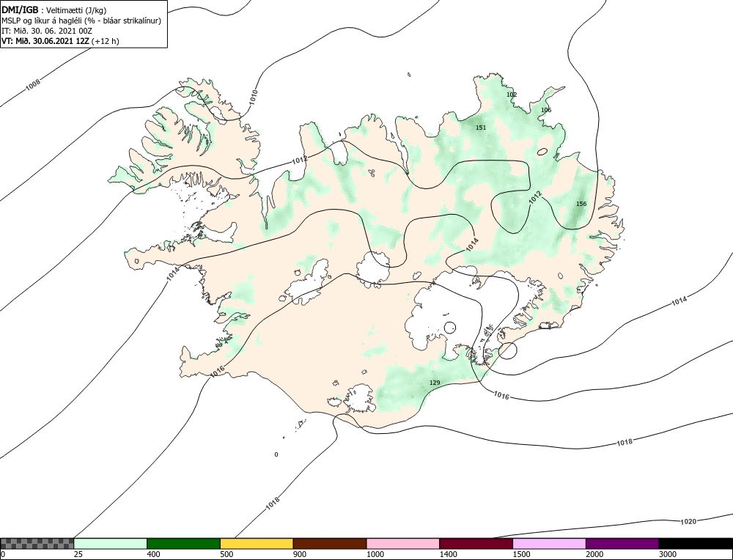Click the 'IT: Mið. 30. 06. 2021 00Z' line
The image size is (733, 560).
tap(47, 30)
